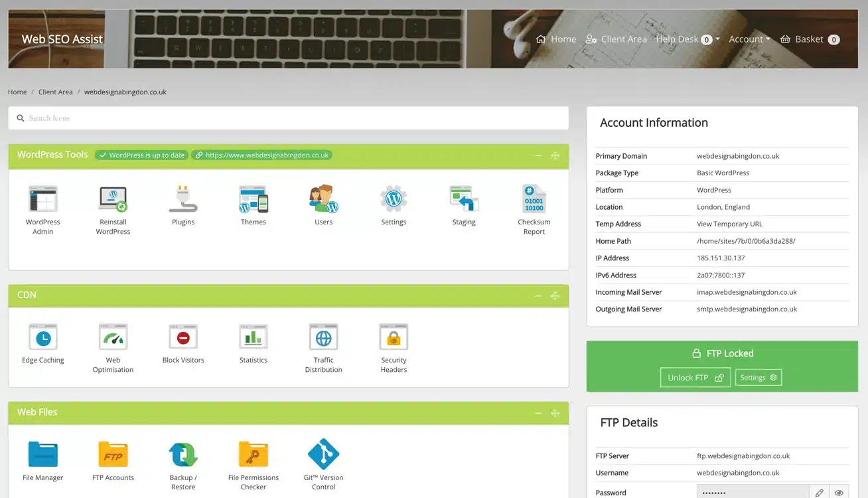
Task: Click the site URL badge in WordPress Tools
Action: pos(262,155)
